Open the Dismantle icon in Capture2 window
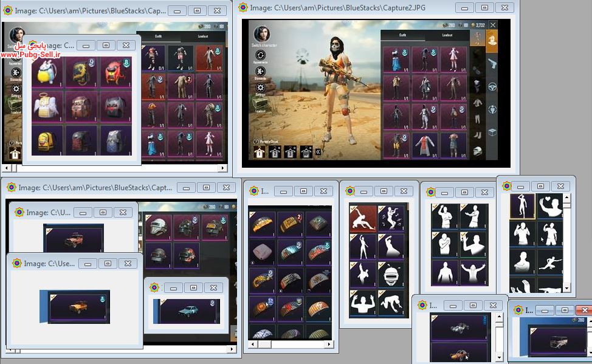This screenshot has width=592, height=364. 260,71
